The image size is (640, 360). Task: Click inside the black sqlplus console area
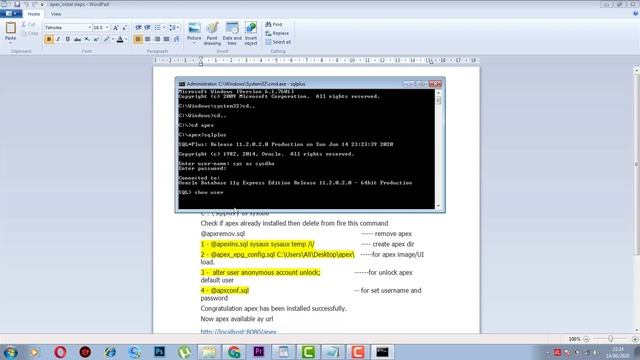point(306,149)
